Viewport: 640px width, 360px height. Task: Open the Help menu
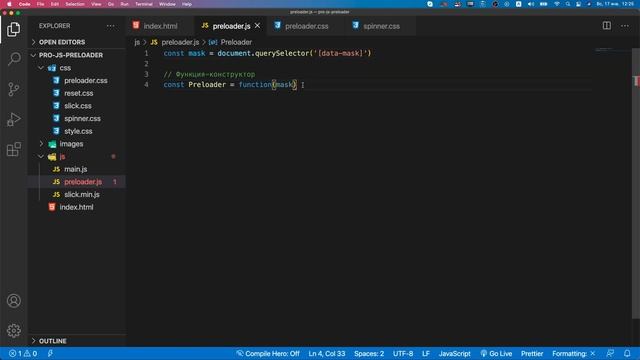coord(187,4)
